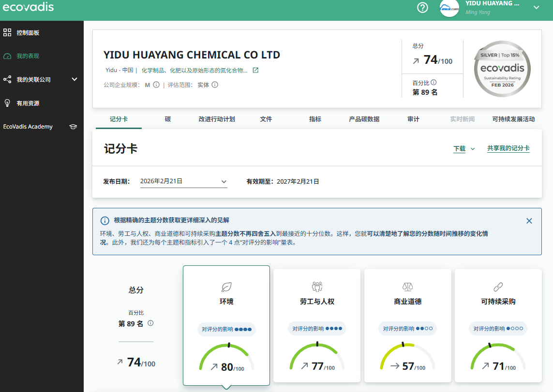Click the 环境 score gauge showing 80
Image resolution: width=553 pixels, height=392 pixels.
point(226,356)
